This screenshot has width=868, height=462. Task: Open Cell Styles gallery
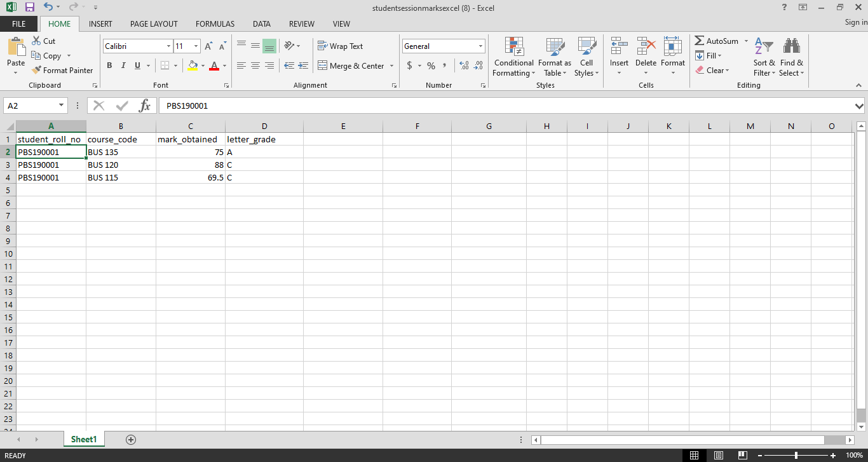pyautogui.click(x=586, y=57)
